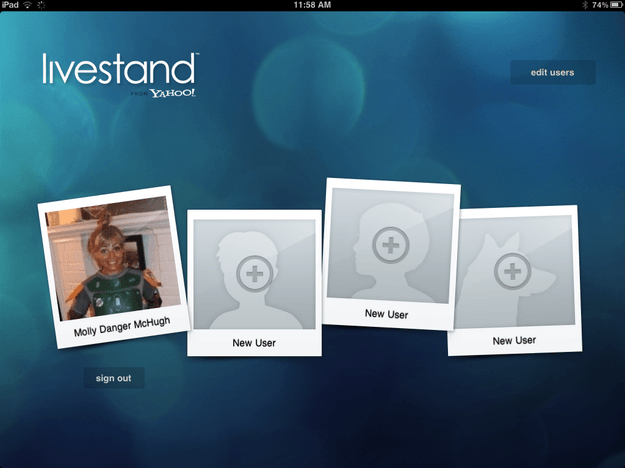The width and height of the screenshot is (625, 468).
Task: Tap the Bluetooth status icon
Action: point(585,5)
